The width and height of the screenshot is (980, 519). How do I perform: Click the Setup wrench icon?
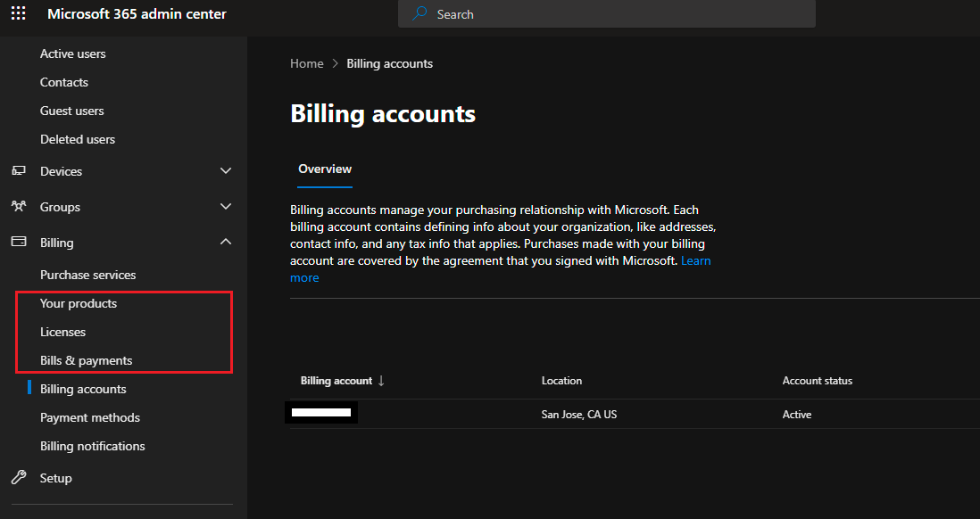pyautogui.click(x=19, y=478)
